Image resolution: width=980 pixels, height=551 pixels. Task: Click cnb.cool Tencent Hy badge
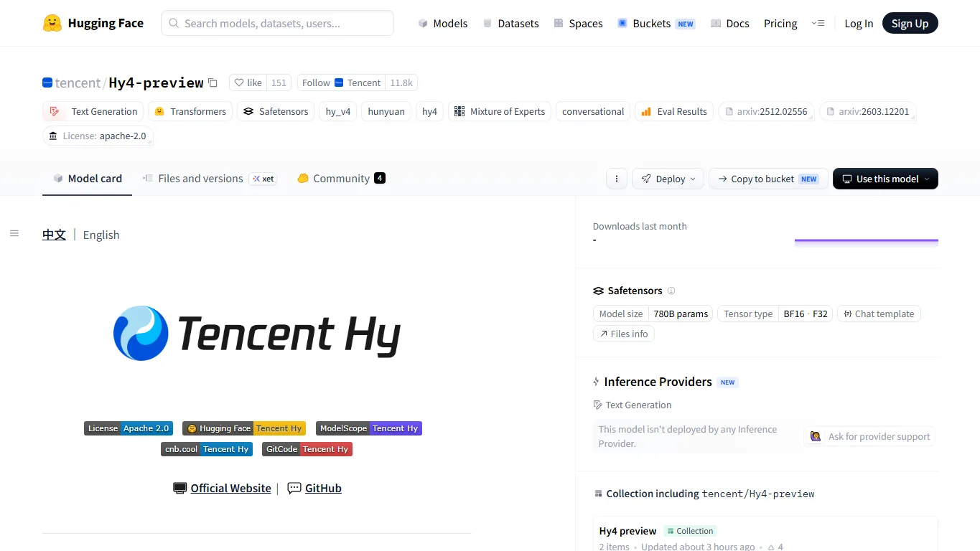(207, 449)
